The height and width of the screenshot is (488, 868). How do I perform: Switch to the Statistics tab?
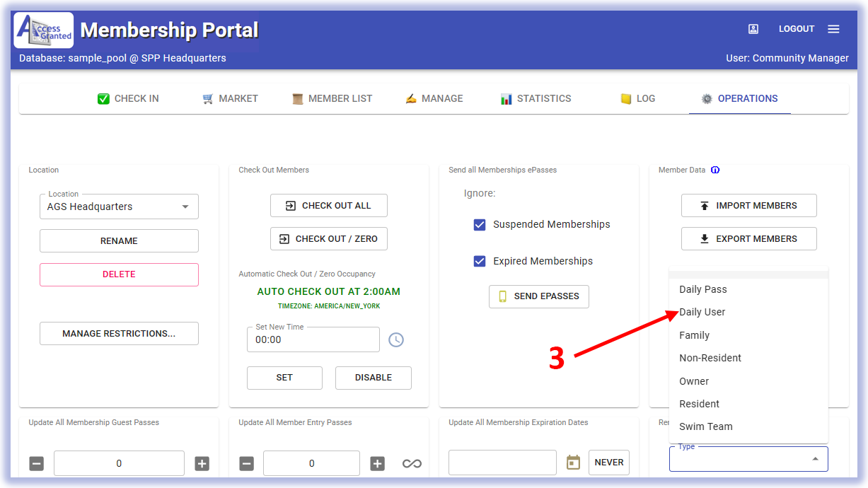(x=536, y=98)
